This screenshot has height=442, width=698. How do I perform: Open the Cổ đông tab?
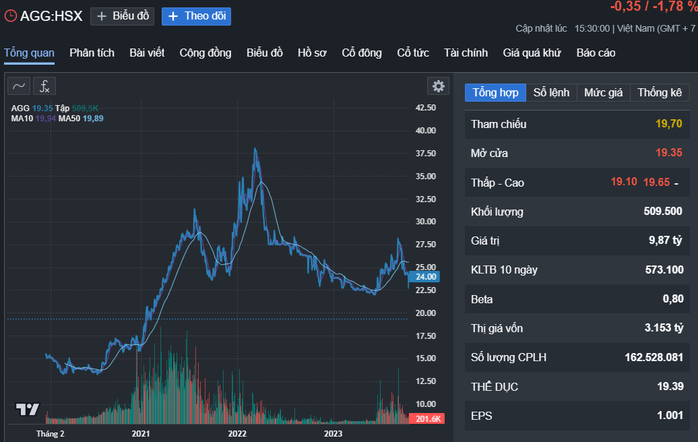(361, 52)
